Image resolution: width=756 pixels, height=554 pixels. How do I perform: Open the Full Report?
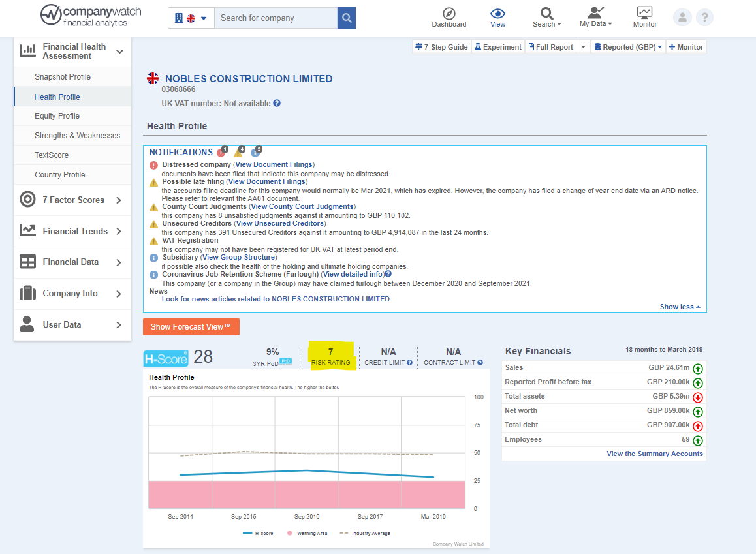click(x=550, y=47)
